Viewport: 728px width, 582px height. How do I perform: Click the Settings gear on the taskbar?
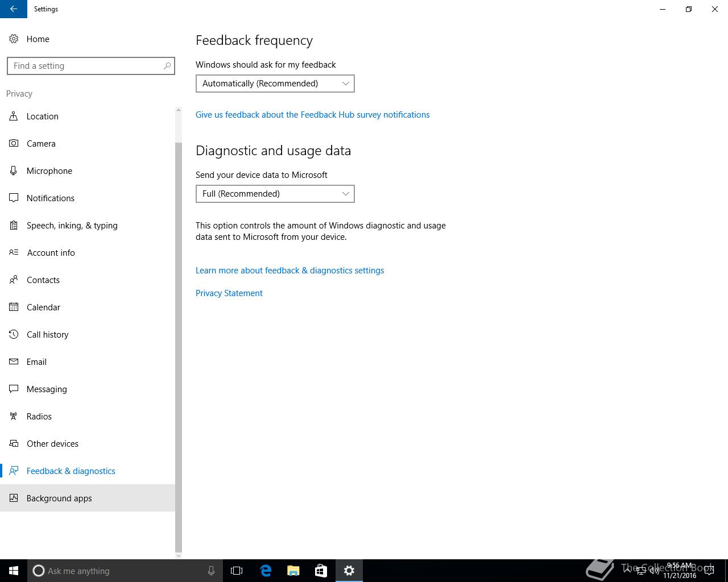349,571
